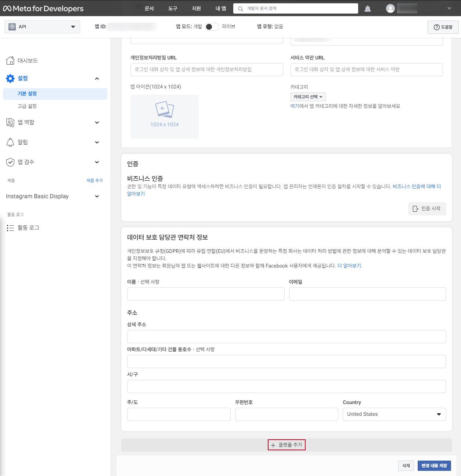Click the 변경 내용 저장 button
This screenshot has width=461, height=476.
[434, 466]
